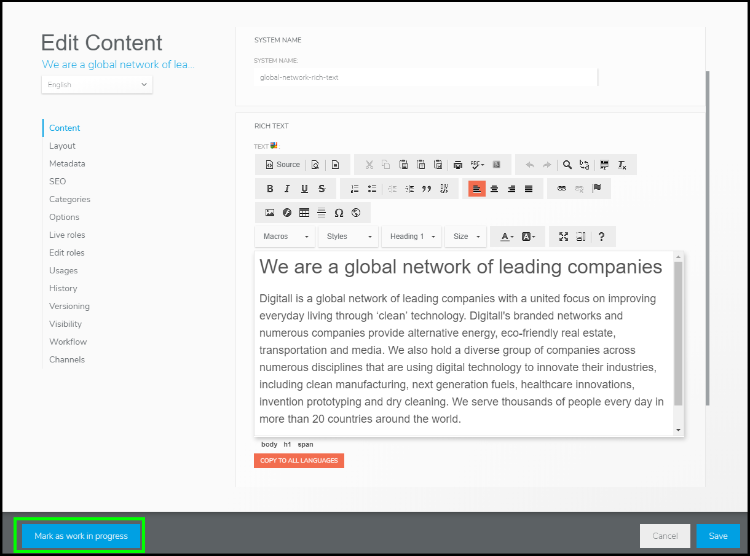Click Paste as plain text icon
This screenshot has height=556, width=750.
tap(421, 165)
